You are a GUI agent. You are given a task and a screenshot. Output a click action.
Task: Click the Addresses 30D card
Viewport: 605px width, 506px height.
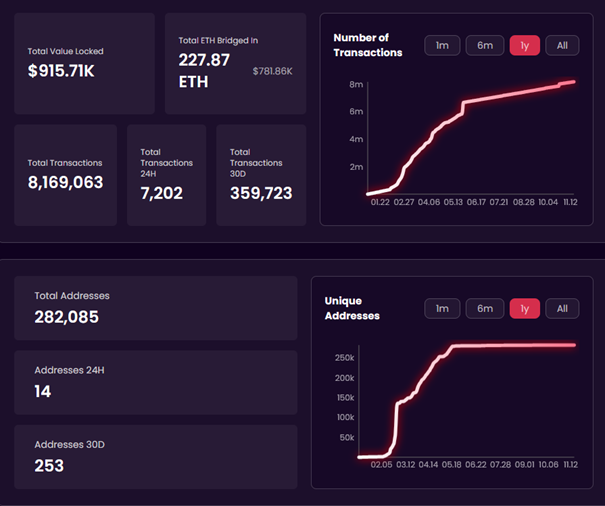(155, 457)
